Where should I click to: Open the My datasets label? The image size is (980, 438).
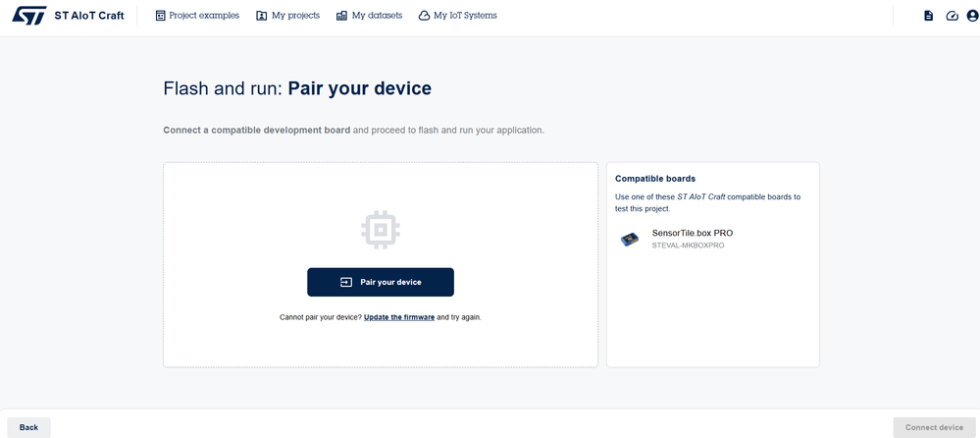click(x=377, y=16)
